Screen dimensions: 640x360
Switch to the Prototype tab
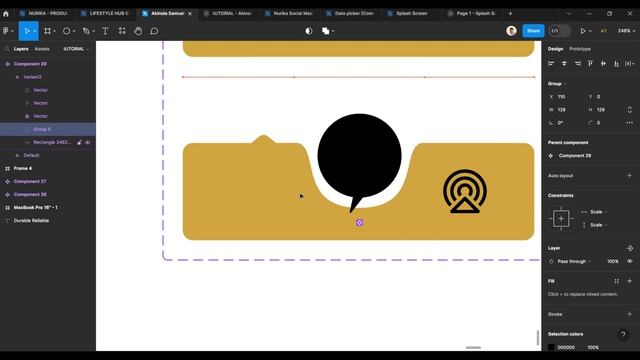[x=580, y=49]
